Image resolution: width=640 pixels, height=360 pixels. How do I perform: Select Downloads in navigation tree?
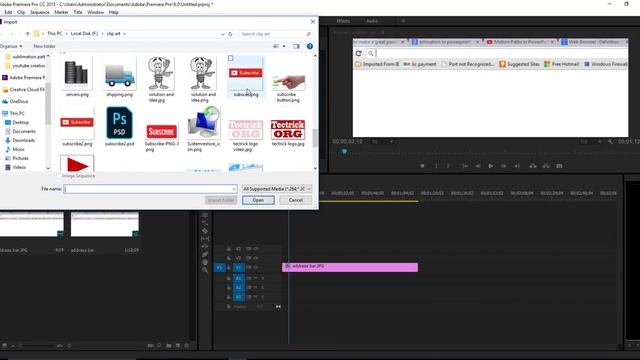coord(24,140)
